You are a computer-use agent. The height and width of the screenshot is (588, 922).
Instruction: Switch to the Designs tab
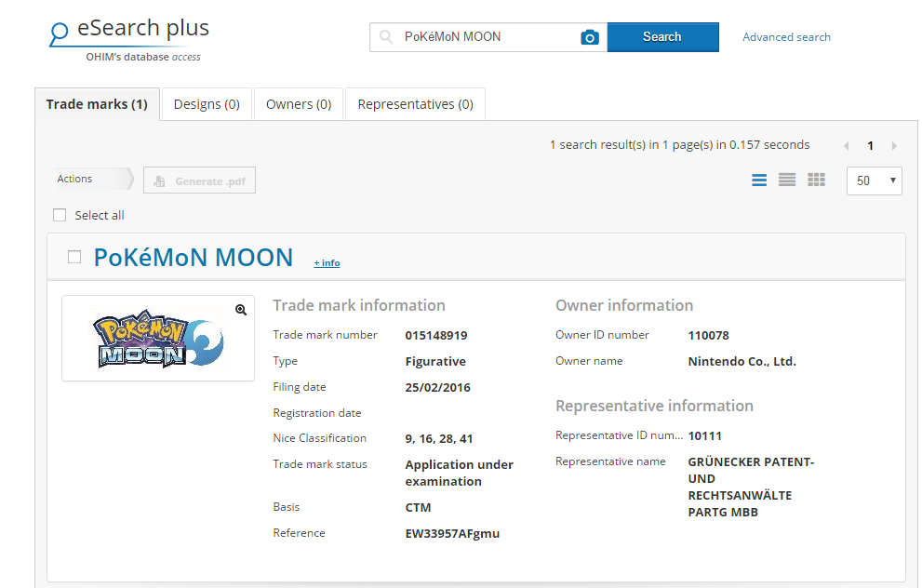tap(207, 103)
